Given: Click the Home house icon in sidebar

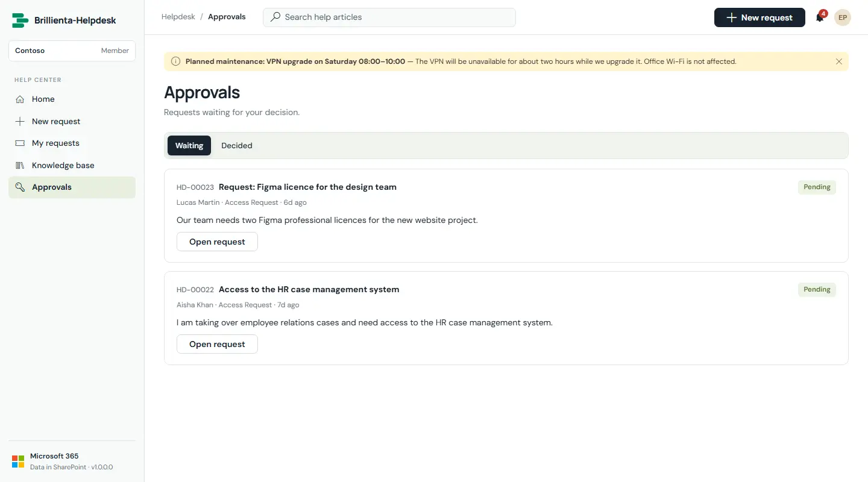Looking at the screenshot, I should click(x=20, y=99).
